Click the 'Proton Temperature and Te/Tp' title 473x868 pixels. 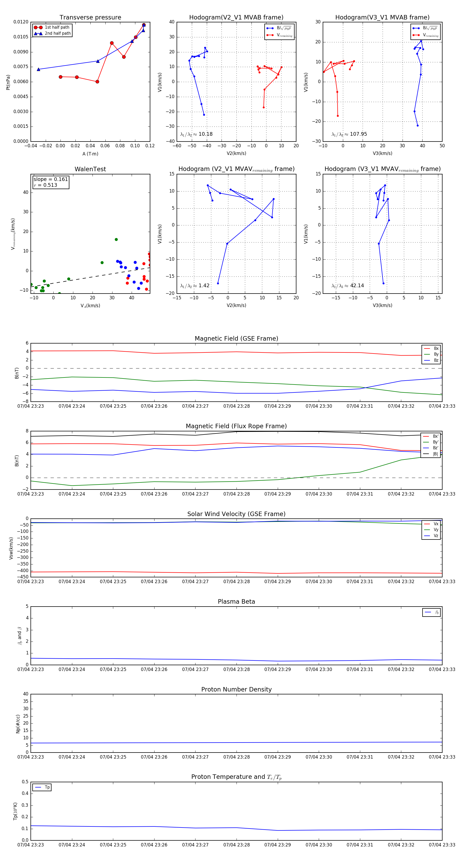point(236,777)
